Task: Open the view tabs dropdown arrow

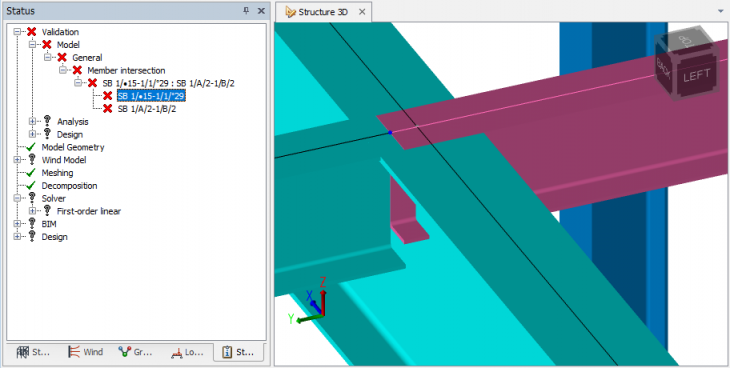Action: click(721, 11)
